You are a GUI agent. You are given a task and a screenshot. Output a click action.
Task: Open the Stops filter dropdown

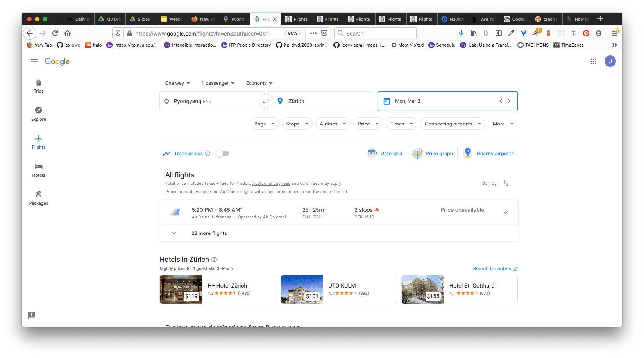(297, 124)
